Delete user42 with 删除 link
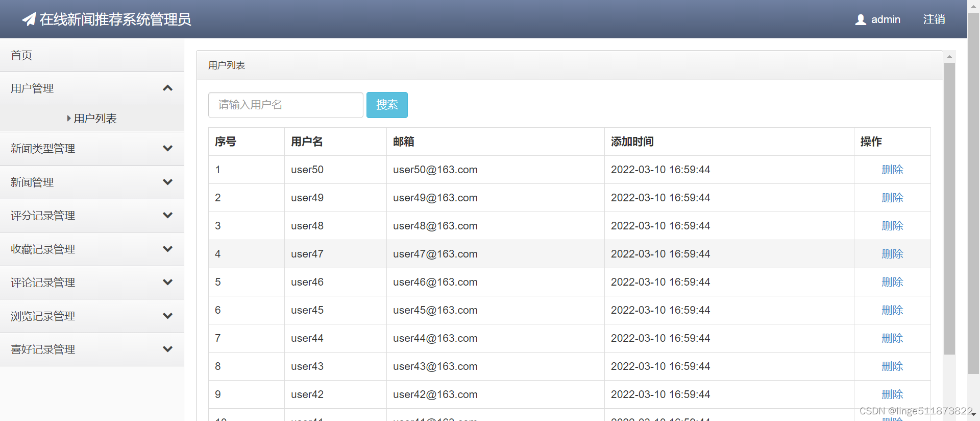This screenshot has width=980, height=421. 892,394
